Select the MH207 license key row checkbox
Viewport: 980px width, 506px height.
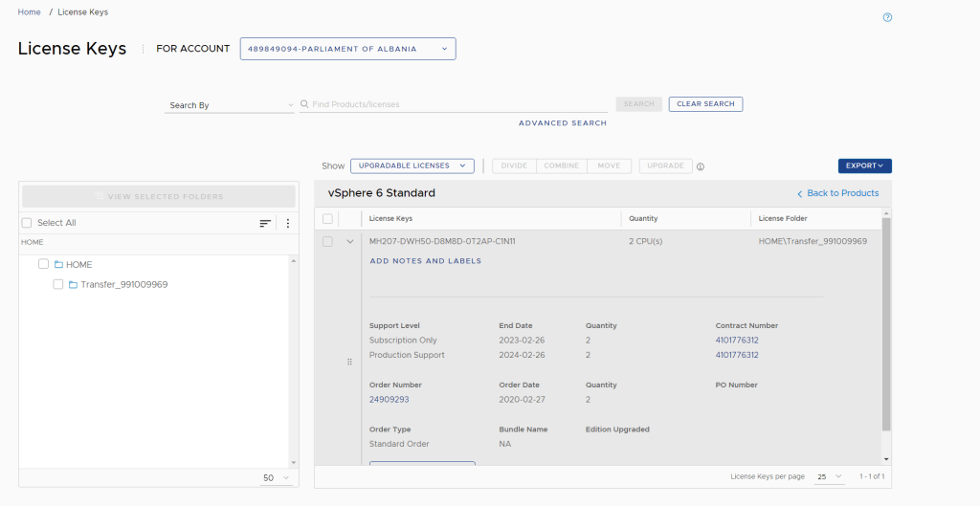tap(327, 242)
